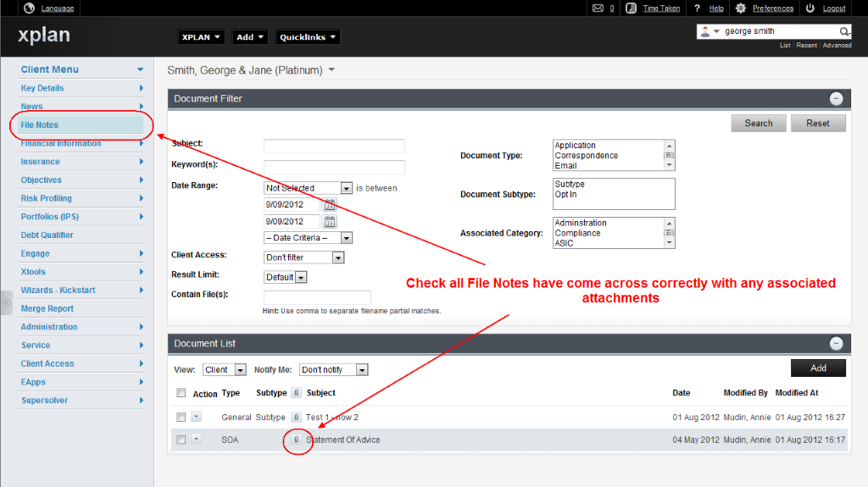Open action dropdown for SOA row
This screenshot has height=487, width=868.
[197, 440]
